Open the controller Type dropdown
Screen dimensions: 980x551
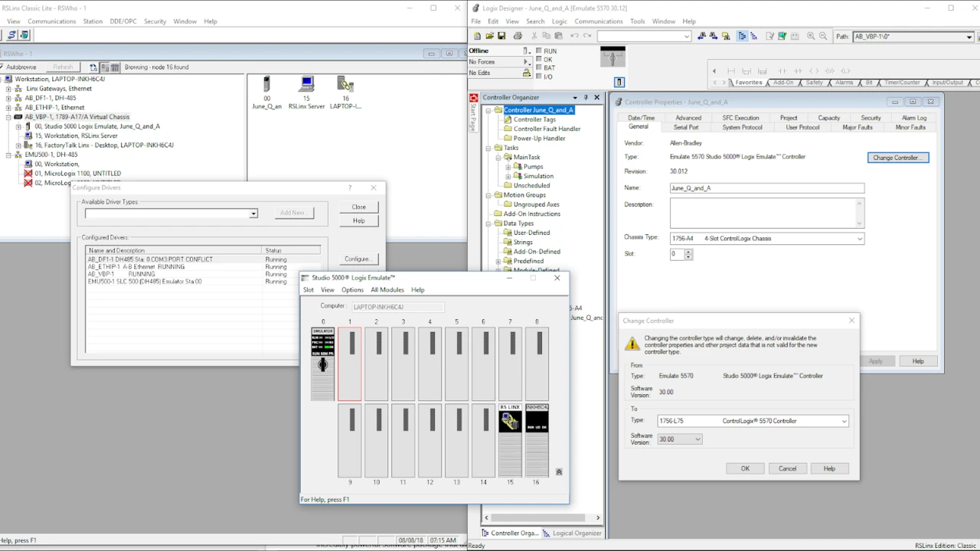[x=844, y=421]
